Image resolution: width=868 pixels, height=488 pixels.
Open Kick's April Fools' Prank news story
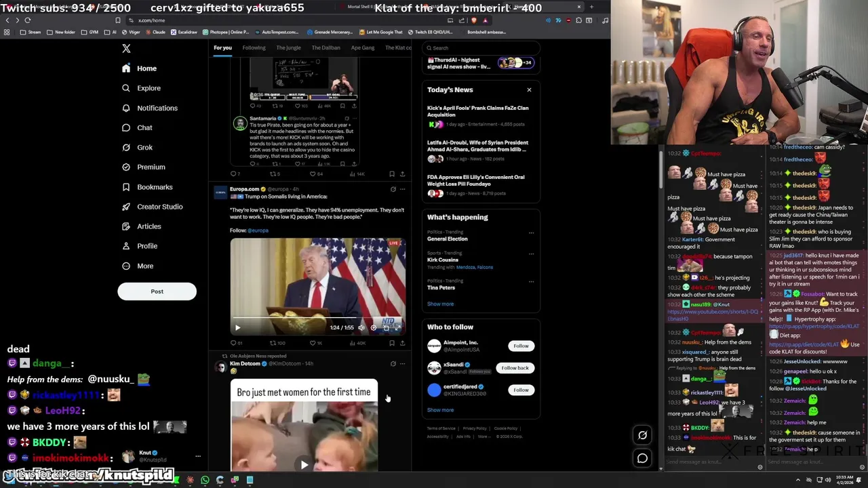(480, 116)
